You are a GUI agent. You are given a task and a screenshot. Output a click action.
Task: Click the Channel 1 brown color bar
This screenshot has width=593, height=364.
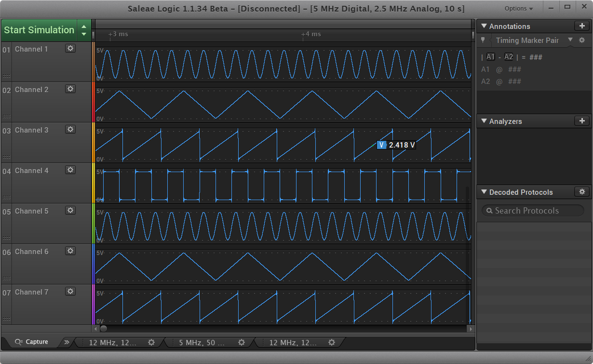coord(93,61)
